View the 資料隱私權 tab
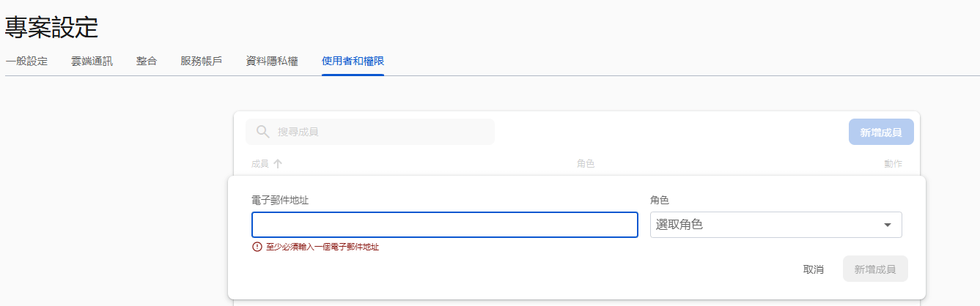Screen dimensions: 980x306 272,61
